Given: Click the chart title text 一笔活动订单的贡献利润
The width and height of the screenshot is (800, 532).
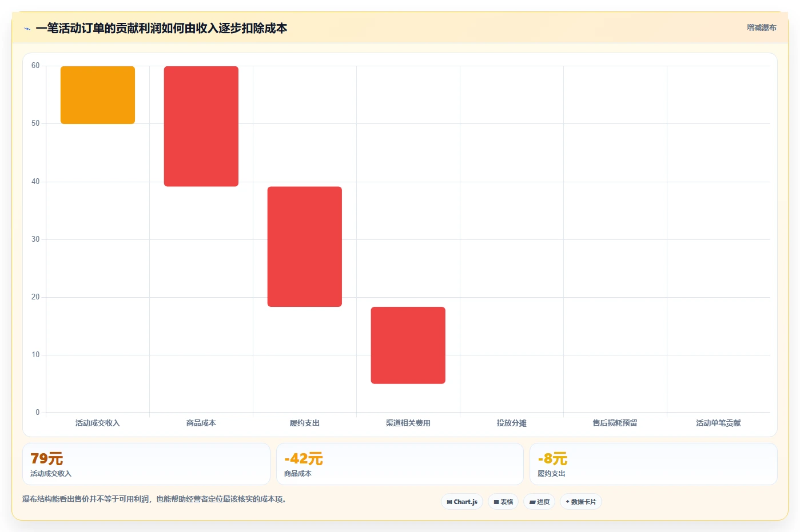Looking at the screenshot, I should [98, 28].
